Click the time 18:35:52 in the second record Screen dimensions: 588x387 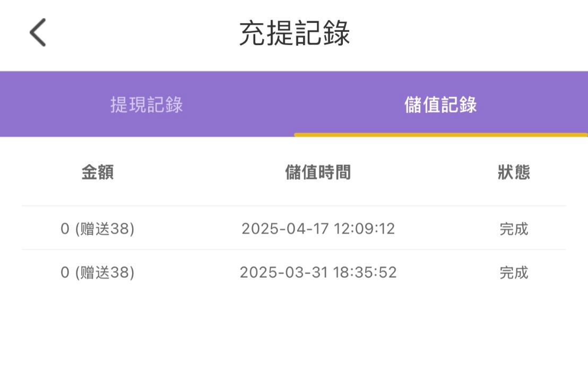(365, 272)
